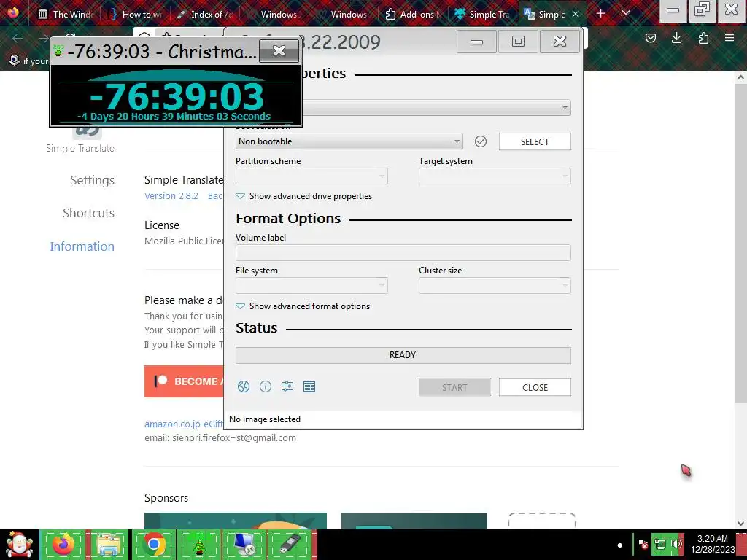Click the READY status progress bar
The height and width of the screenshot is (560, 747).
[x=403, y=355]
